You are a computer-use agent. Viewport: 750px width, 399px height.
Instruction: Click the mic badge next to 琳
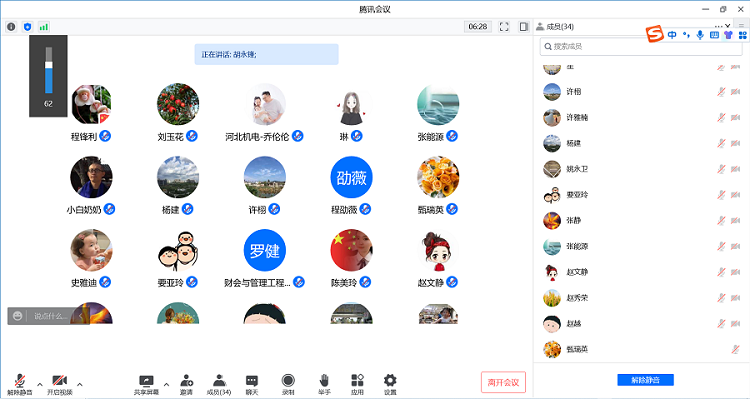tap(356, 136)
